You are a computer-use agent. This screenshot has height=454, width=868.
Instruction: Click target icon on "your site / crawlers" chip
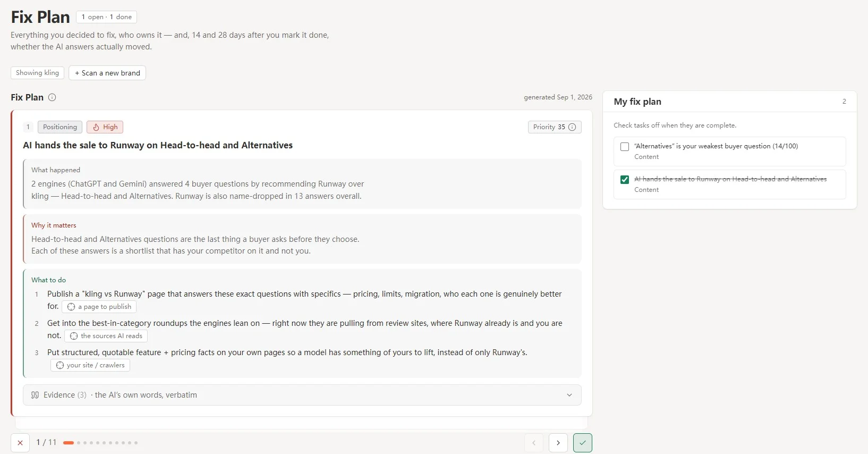pos(60,365)
